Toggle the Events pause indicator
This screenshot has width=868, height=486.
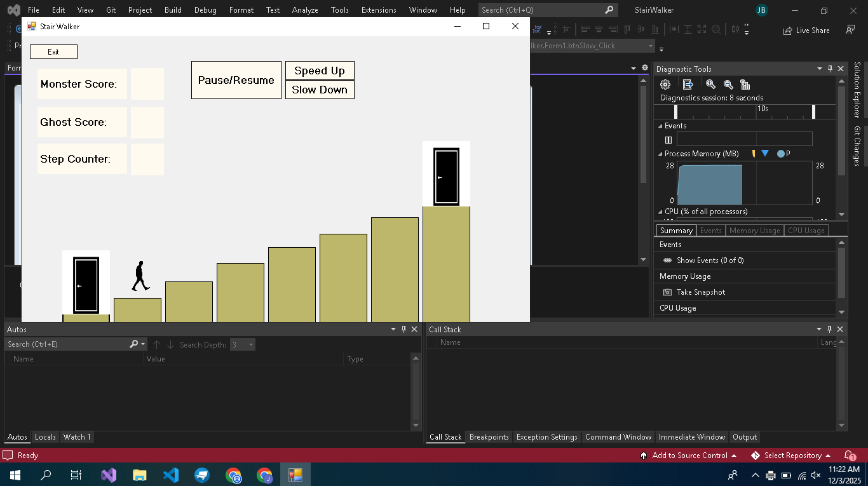click(x=668, y=140)
